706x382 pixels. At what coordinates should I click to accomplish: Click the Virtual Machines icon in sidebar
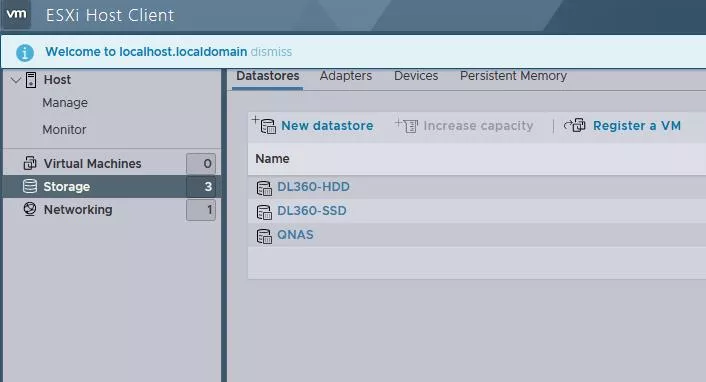tap(30, 163)
